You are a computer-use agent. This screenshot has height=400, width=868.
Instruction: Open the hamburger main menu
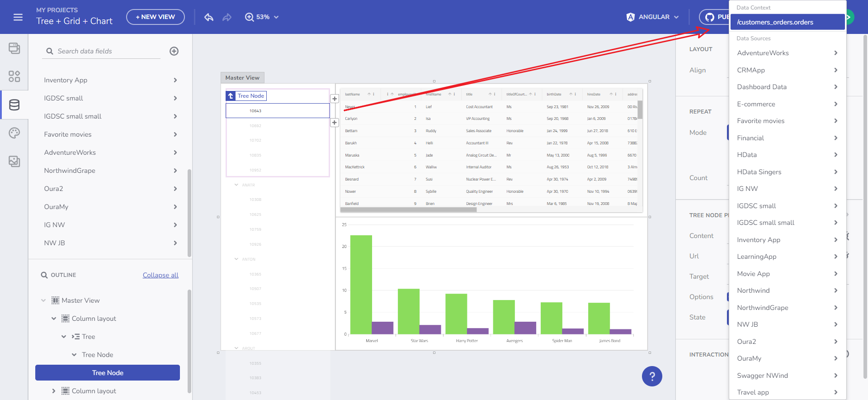(18, 17)
